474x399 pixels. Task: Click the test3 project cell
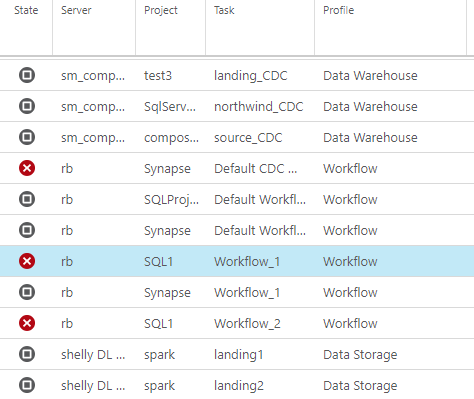click(x=158, y=76)
